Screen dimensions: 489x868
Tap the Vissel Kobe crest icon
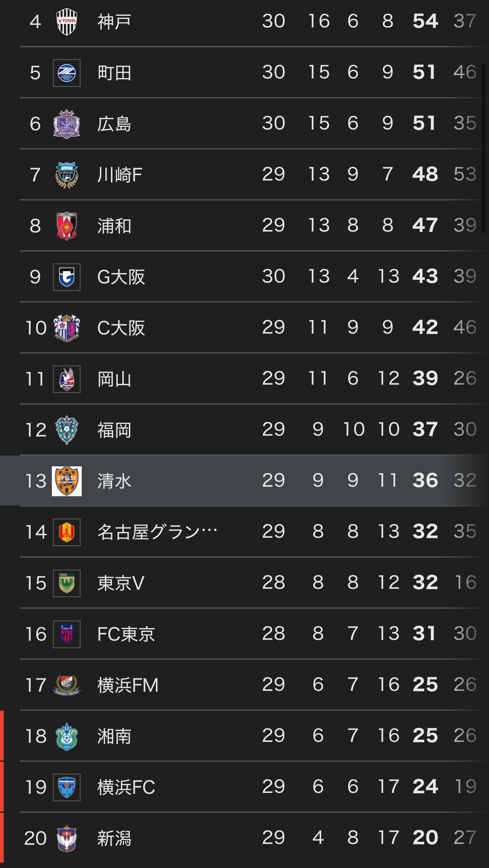pos(67,22)
